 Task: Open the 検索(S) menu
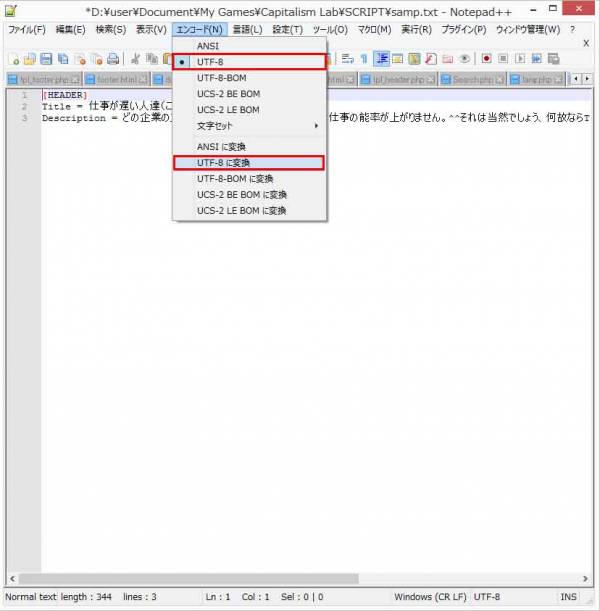coord(111,30)
